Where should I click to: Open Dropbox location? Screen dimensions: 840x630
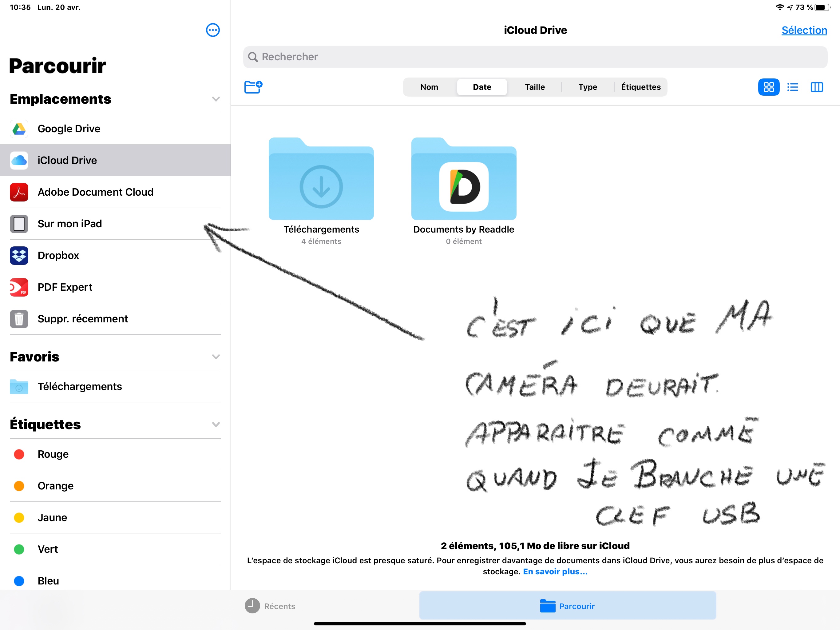(58, 255)
